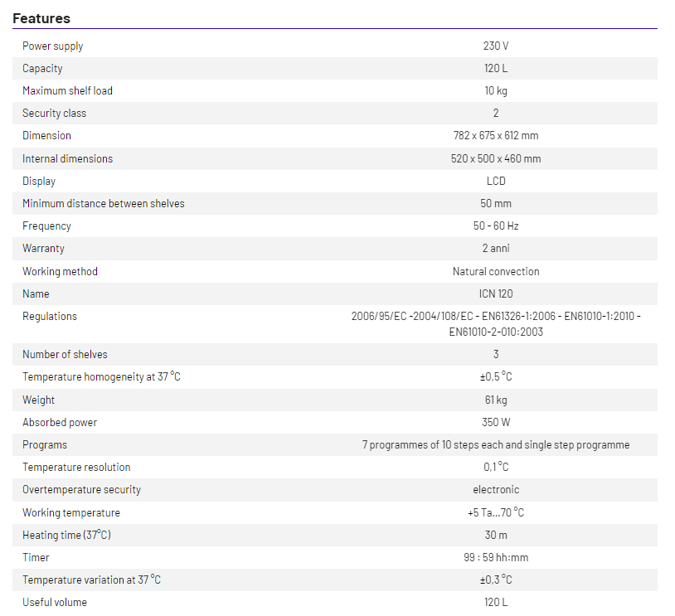Image resolution: width=675 pixels, height=616 pixels.
Task: Click the 230 V value
Action: coord(496,46)
